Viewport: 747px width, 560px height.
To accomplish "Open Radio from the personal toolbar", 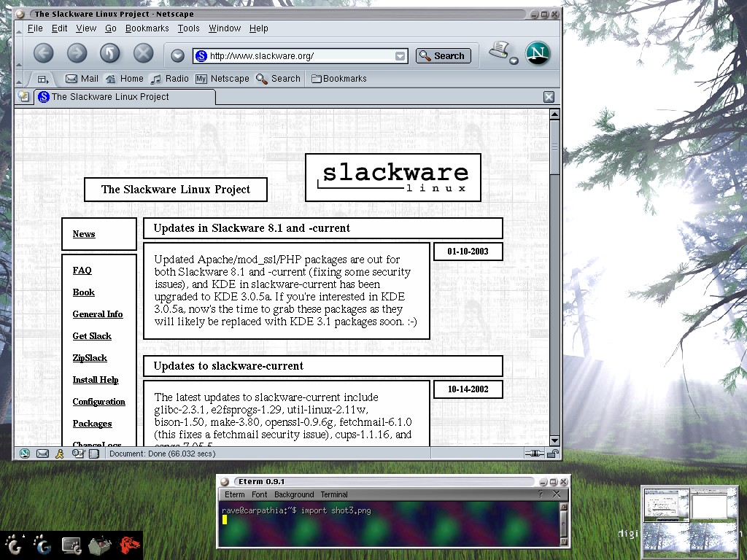I will click(169, 79).
